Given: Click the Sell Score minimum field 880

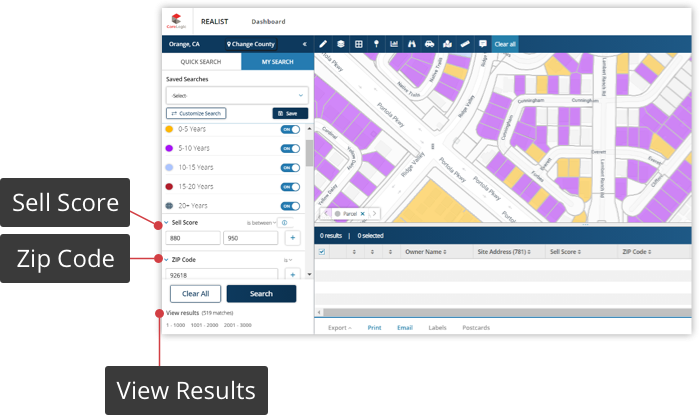Looking at the screenshot, I should (x=193, y=238).
